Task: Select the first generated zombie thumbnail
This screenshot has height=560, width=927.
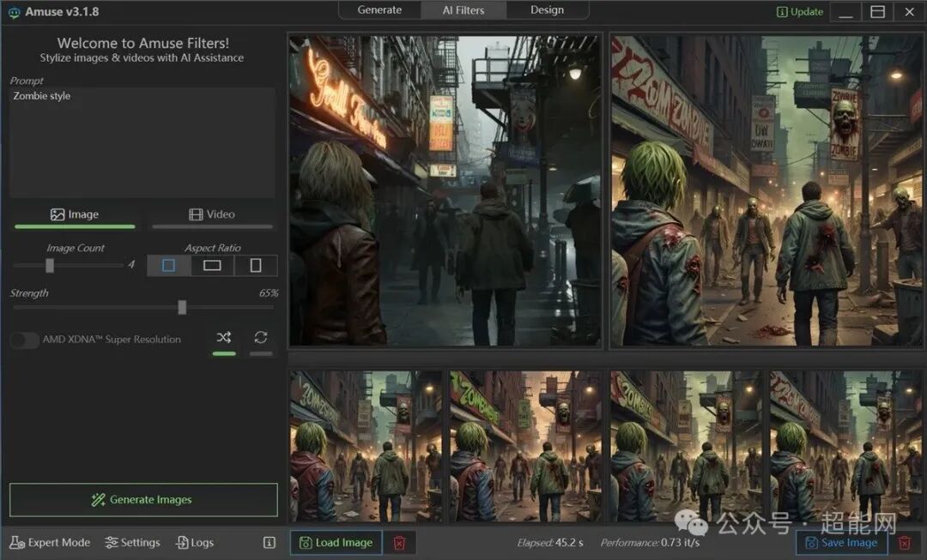Action: click(367, 446)
